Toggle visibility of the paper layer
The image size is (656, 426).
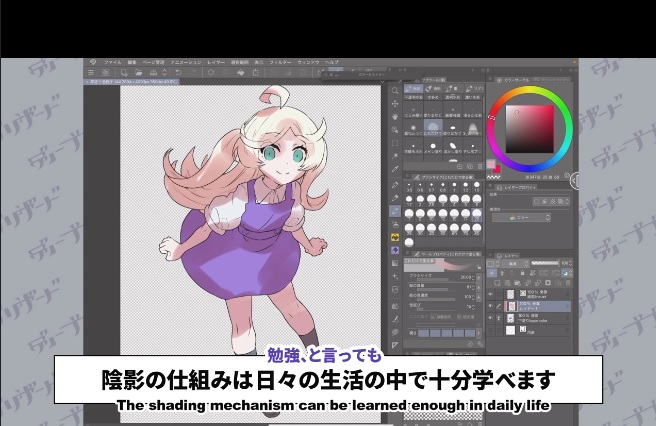(491, 331)
